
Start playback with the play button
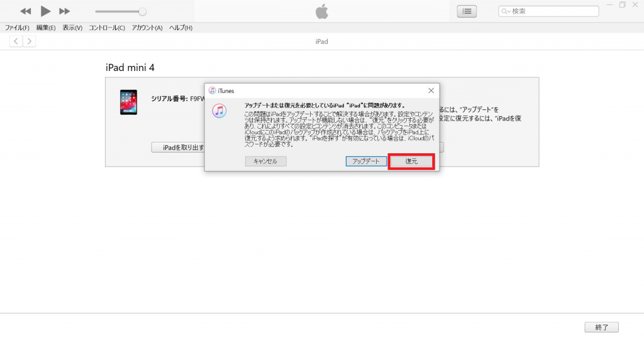45,11
